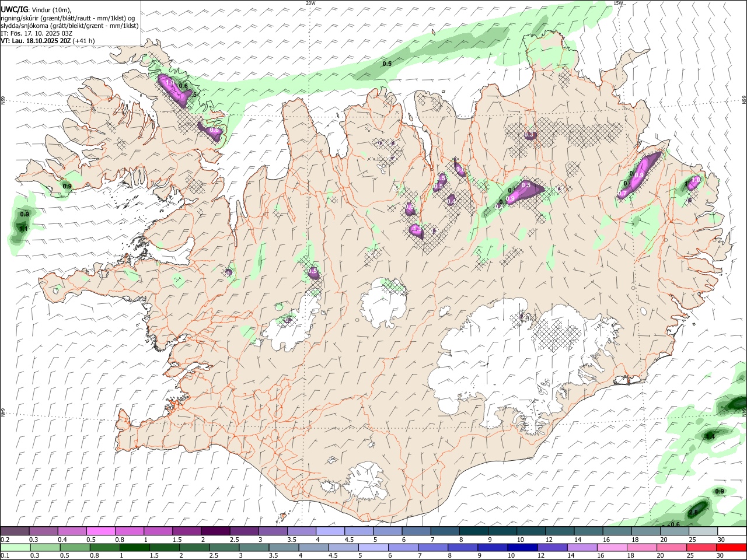This screenshot has height=560, width=747.
Task: Choose the gray-green 3 swatch, lower legend row
Action: pyautogui.click(x=254, y=548)
